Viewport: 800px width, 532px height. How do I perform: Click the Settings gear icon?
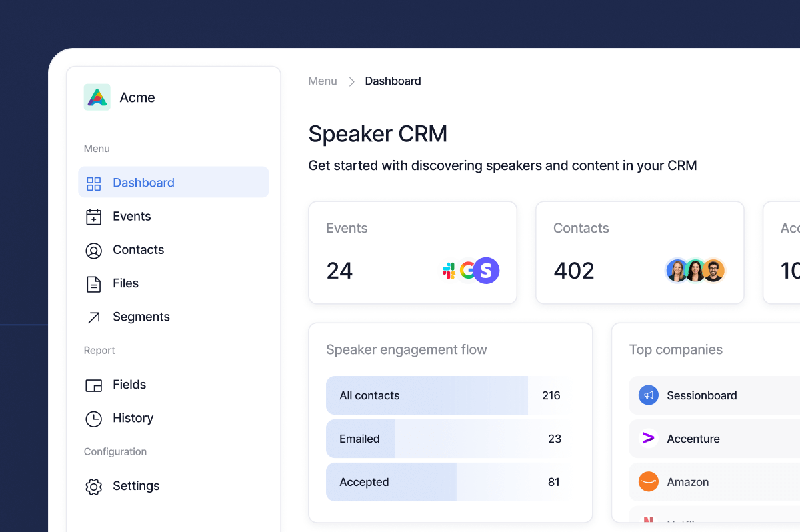tap(94, 487)
